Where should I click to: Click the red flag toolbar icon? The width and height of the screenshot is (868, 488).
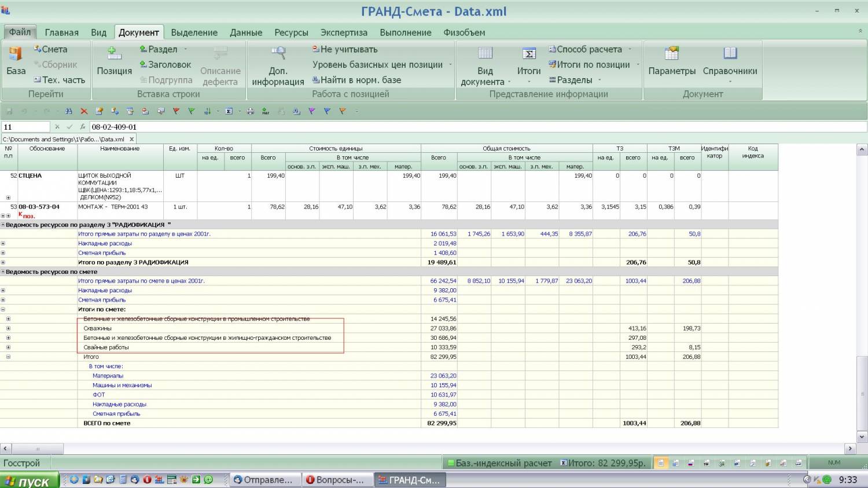click(176, 111)
